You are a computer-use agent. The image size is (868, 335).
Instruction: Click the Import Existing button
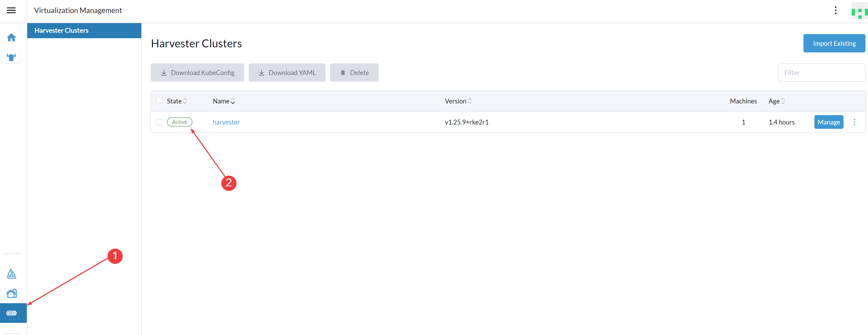(834, 43)
